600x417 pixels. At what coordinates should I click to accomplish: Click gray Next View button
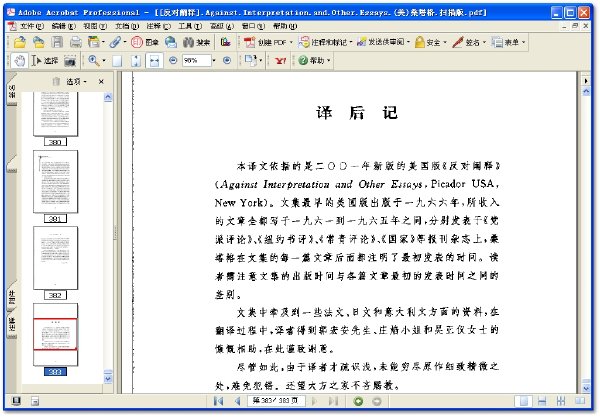377,401
